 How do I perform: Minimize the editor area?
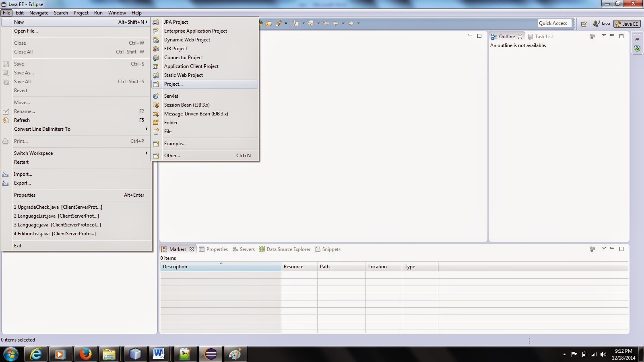tap(470, 35)
